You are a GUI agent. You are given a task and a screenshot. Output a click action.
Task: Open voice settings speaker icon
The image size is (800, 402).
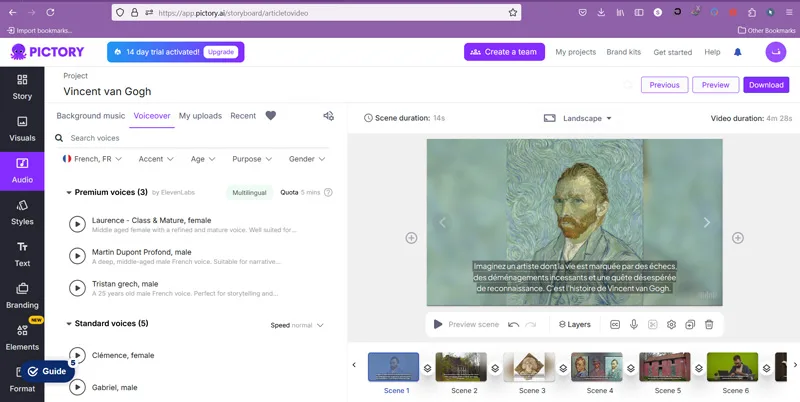329,116
